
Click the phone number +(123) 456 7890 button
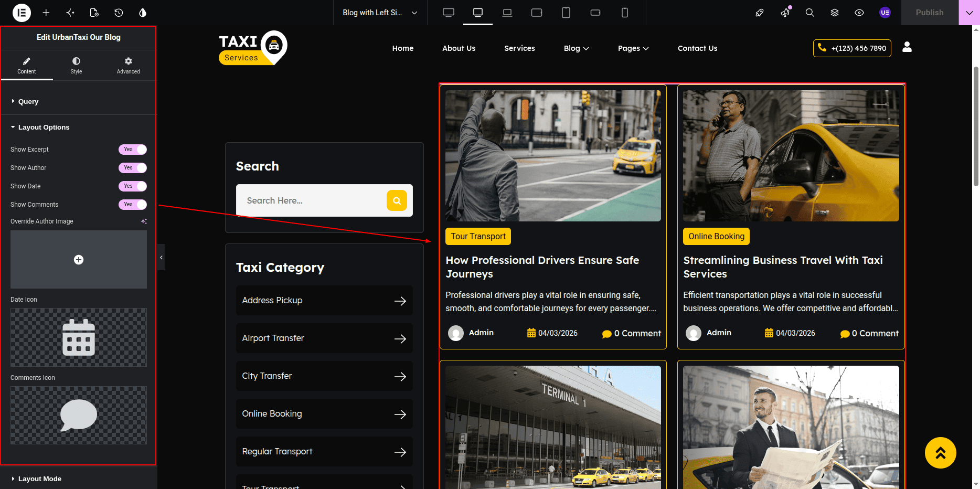coord(852,48)
